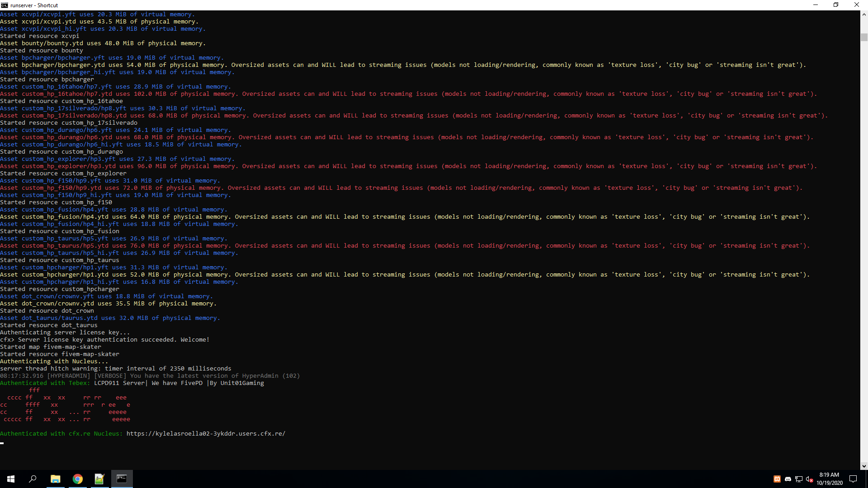Open the Action Center notifications icon
868x488 pixels.
pyautogui.click(x=853, y=479)
